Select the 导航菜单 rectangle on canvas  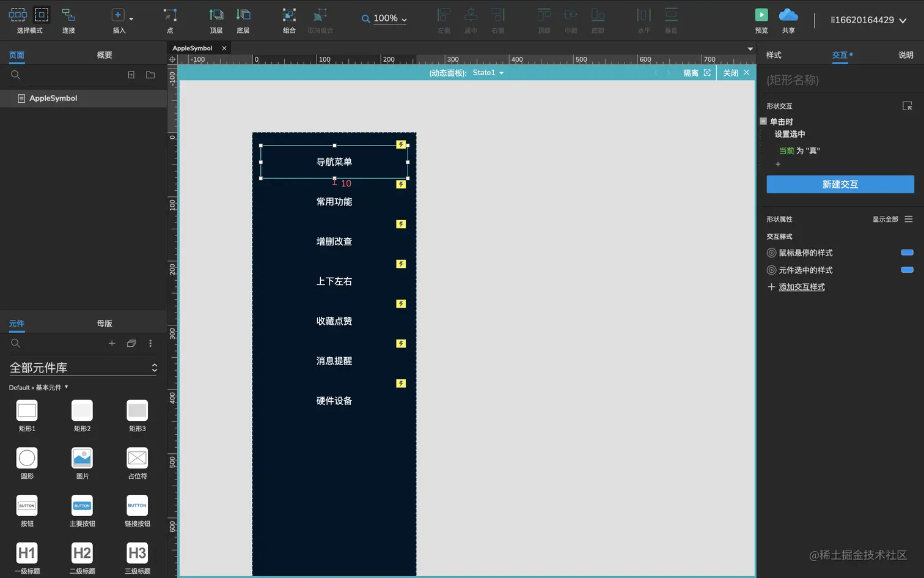(x=334, y=162)
